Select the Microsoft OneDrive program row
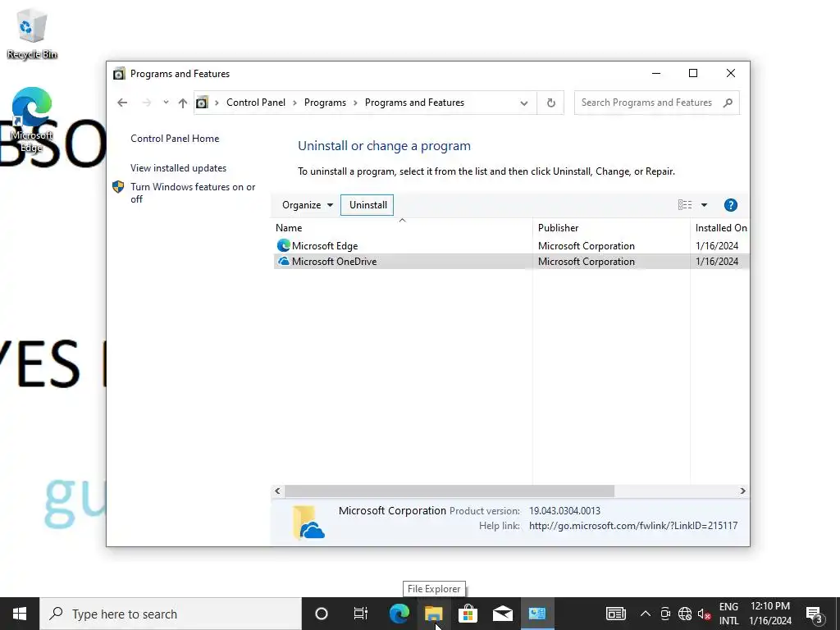Image resolution: width=840 pixels, height=630 pixels. [511, 262]
